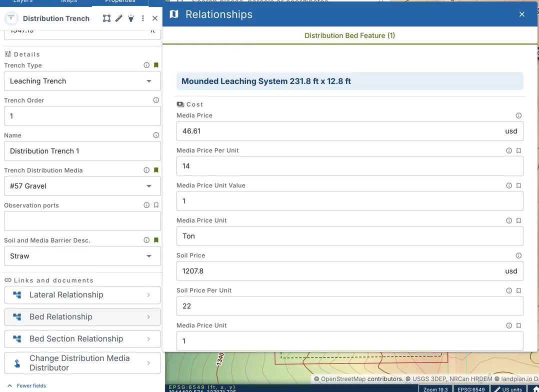
Task: Open Change Distribution Media Distributor action
Action: 82,363
